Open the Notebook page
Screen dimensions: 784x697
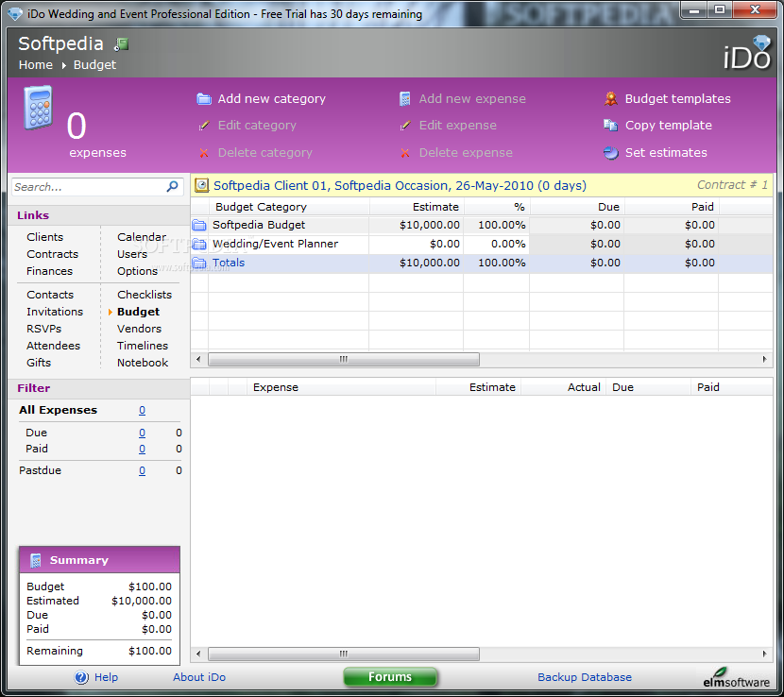pyautogui.click(x=143, y=363)
